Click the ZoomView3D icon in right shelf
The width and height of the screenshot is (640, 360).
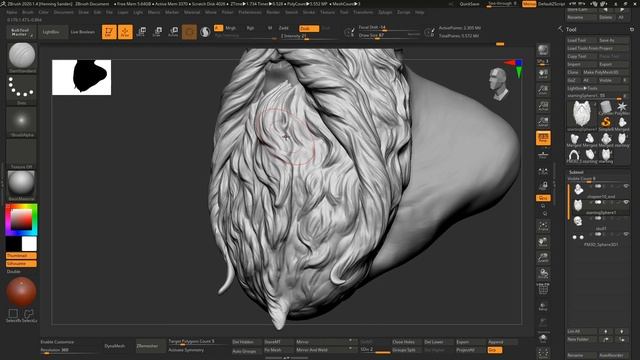point(543,258)
